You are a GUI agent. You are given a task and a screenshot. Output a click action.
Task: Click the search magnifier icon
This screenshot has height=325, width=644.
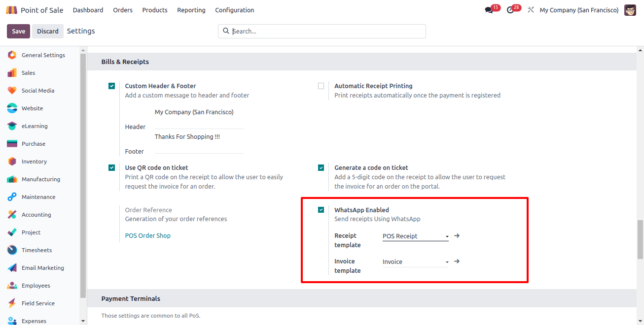point(226,31)
